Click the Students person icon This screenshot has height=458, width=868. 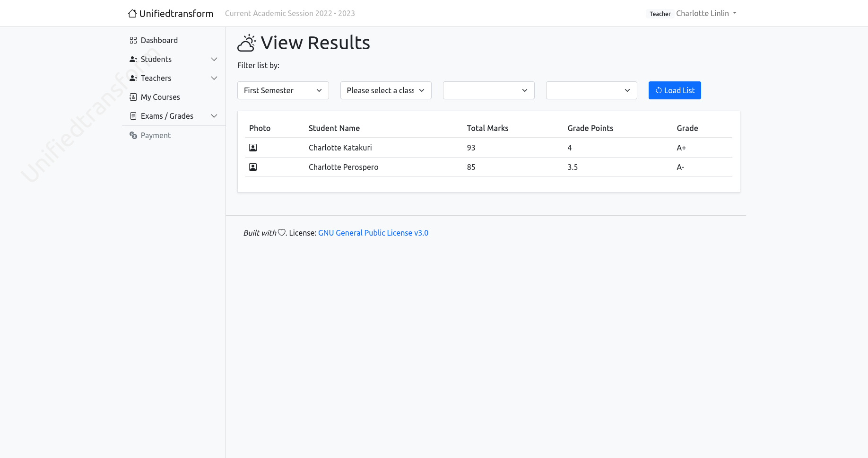pos(133,59)
